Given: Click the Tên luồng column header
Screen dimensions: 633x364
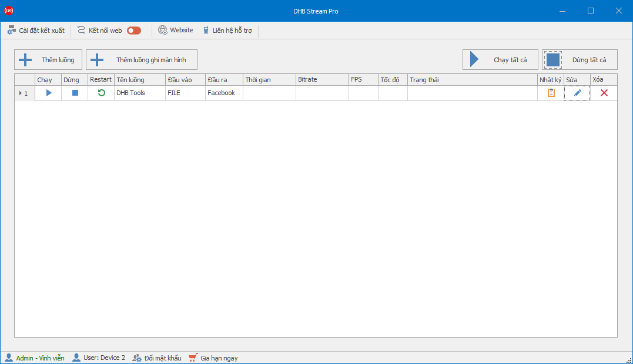Looking at the screenshot, I should point(140,80).
